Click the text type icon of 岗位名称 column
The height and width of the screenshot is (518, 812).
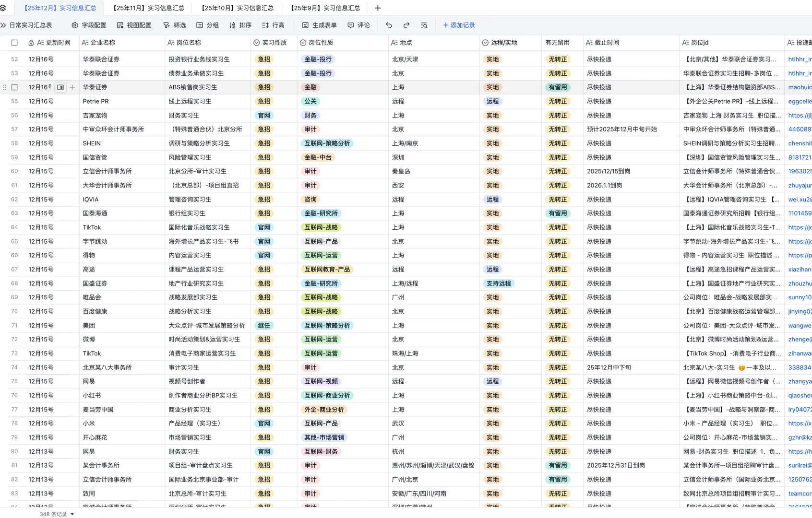click(x=171, y=43)
